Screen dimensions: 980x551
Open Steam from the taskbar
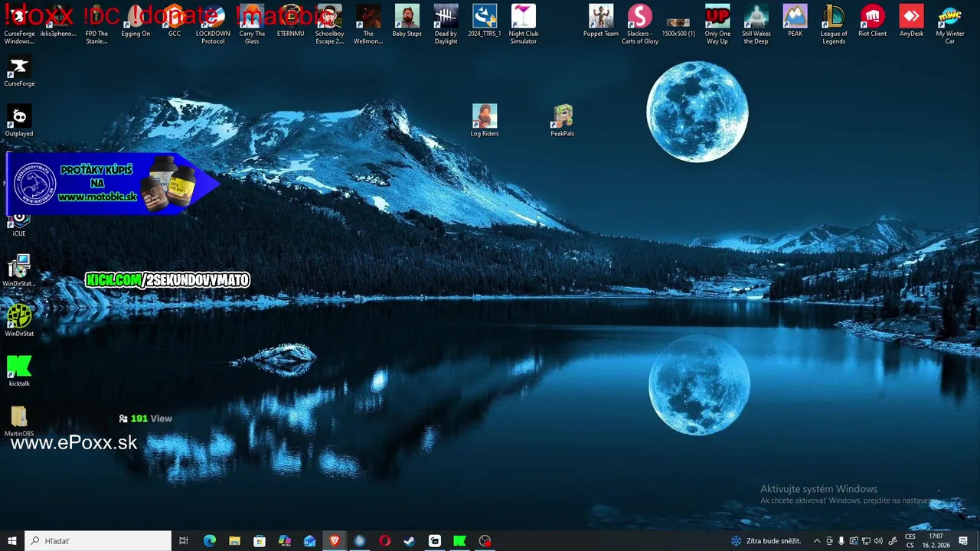click(x=410, y=541)
